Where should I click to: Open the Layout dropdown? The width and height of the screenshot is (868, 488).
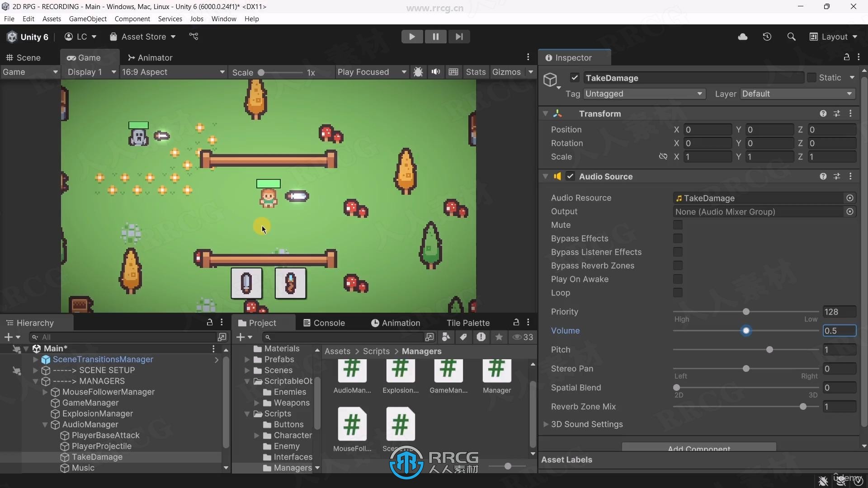pyautogui.click(x=833, y=37)
